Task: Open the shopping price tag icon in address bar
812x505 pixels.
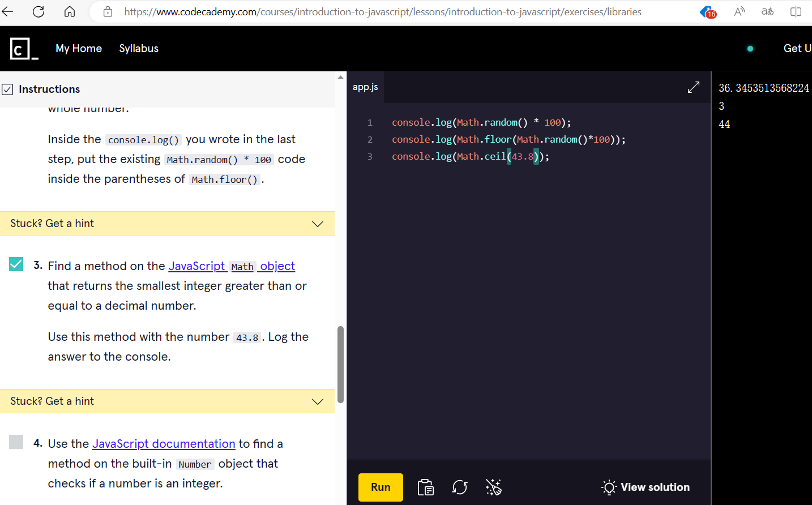Action: click(x=708, y=12)
